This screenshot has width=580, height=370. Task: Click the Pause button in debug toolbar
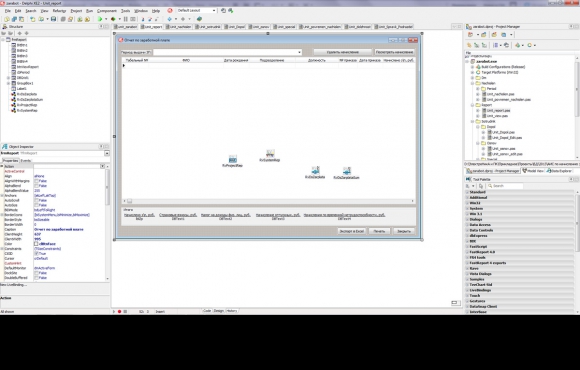tap(126, 19)
